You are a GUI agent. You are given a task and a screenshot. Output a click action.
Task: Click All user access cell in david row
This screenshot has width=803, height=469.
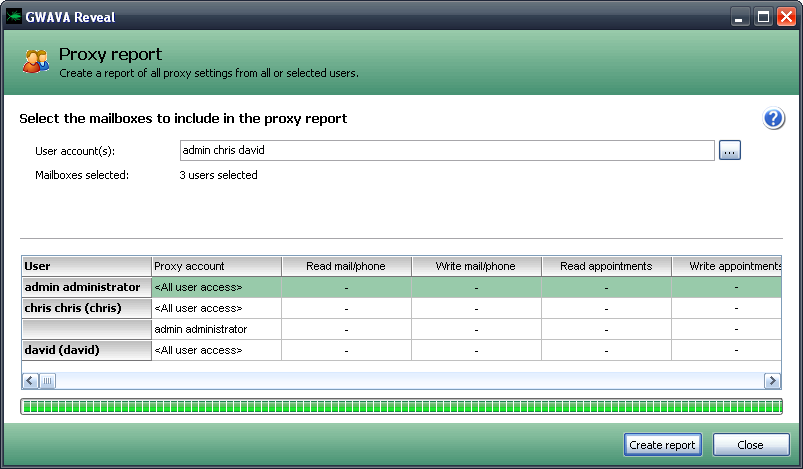pos(217,350)
